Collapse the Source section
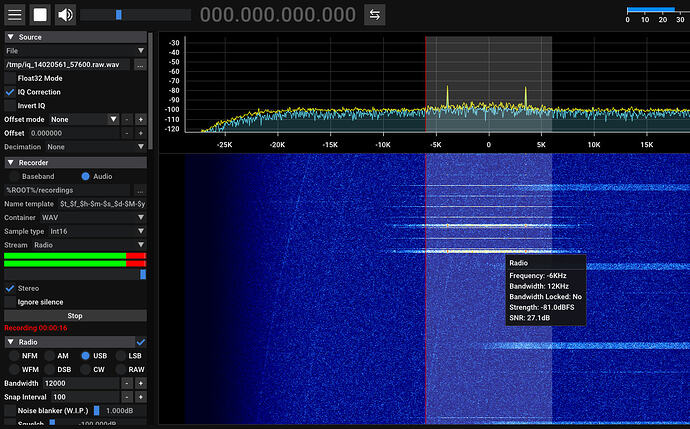Image resolution: width=690 pixels, height=429 pixels. 75,37
